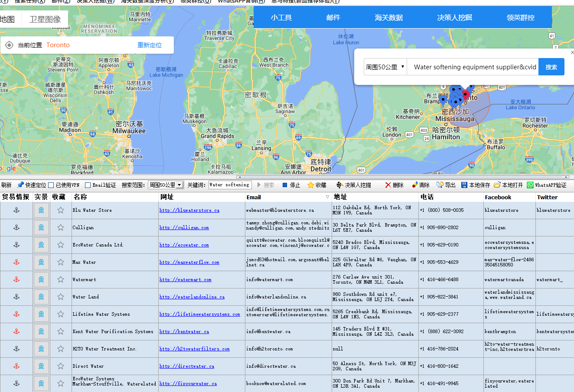The width and height of the screenshot is (574, 392).
Task: Click the watermartcanada Facebook cell
Action: 509,279
